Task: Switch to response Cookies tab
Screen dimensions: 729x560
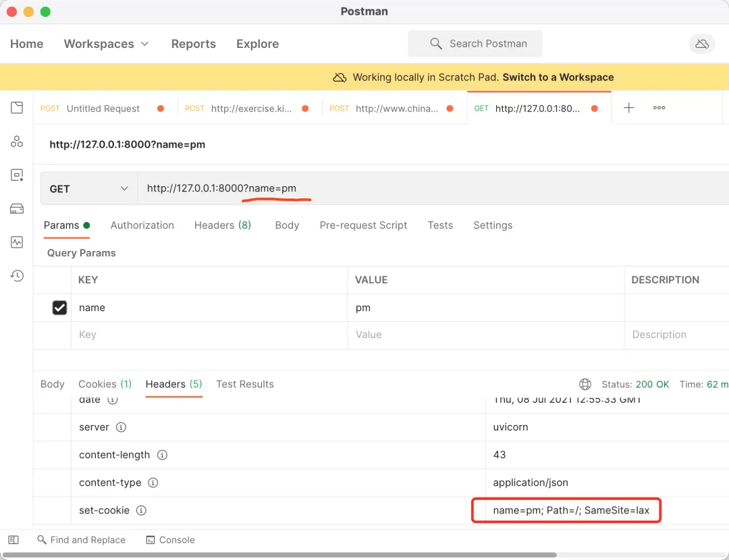Action: tap(105, 385)
